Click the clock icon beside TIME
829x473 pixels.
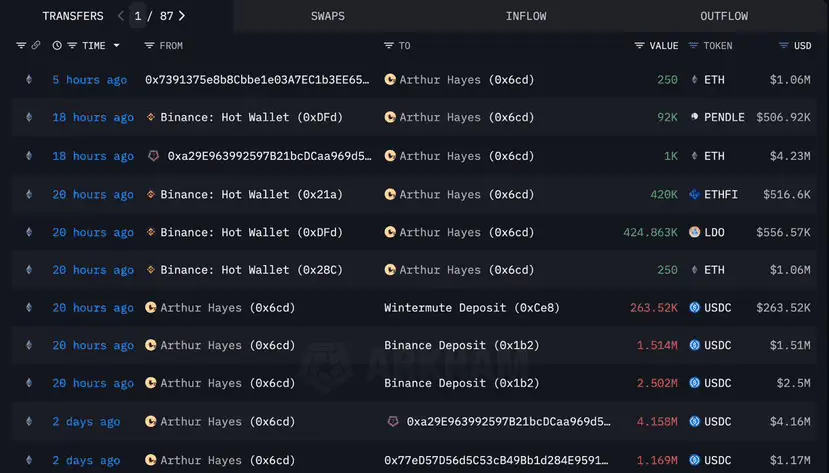pyautogui.click(x=57, y=45)
